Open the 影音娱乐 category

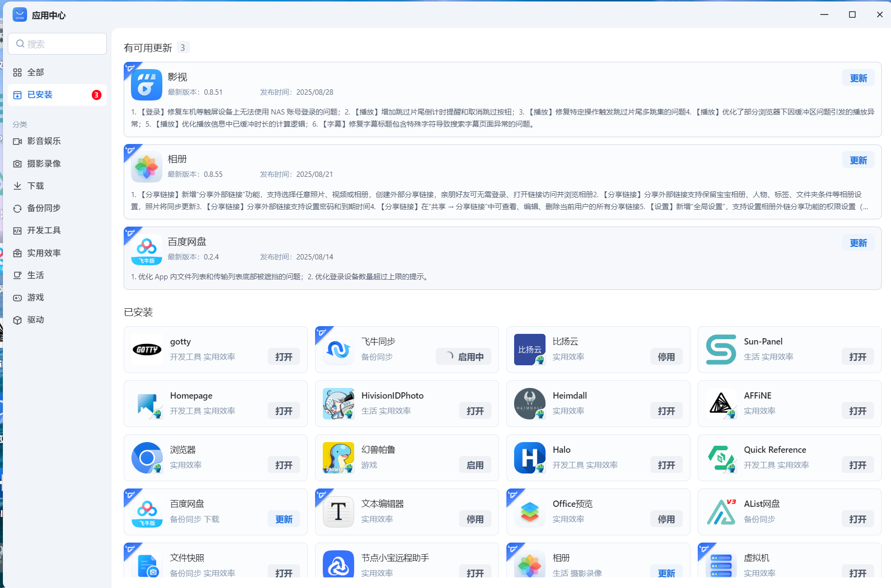coord(44,141)
